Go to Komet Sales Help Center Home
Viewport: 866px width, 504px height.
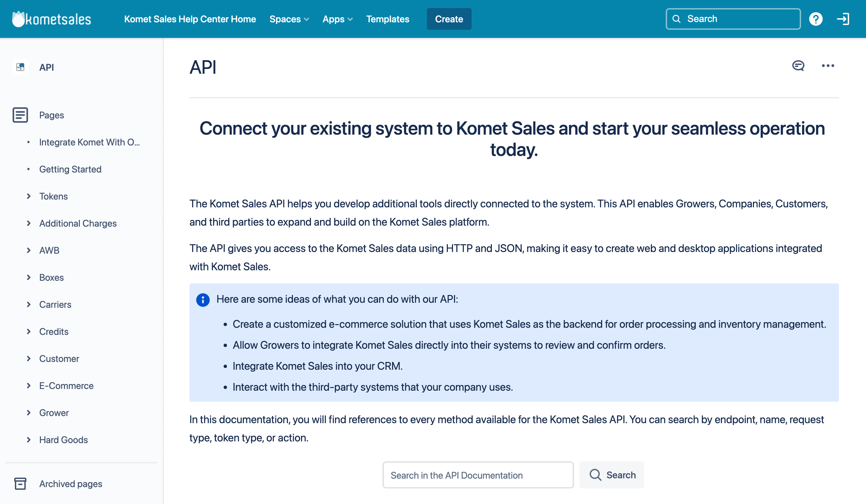pos(190,19)
